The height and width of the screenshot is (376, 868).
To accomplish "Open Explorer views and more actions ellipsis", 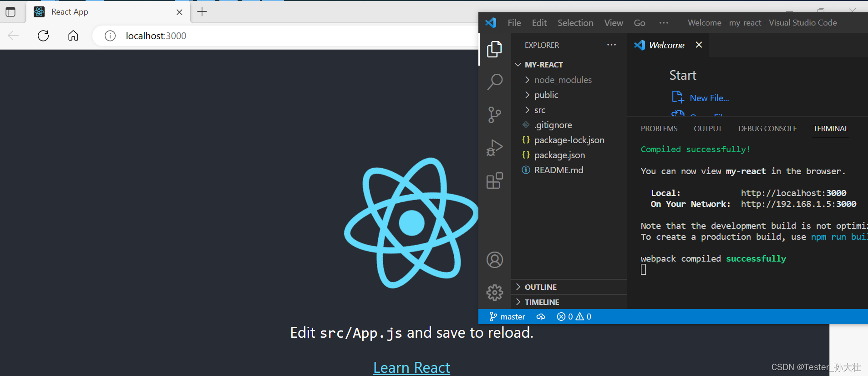I will tap(611, 45).
